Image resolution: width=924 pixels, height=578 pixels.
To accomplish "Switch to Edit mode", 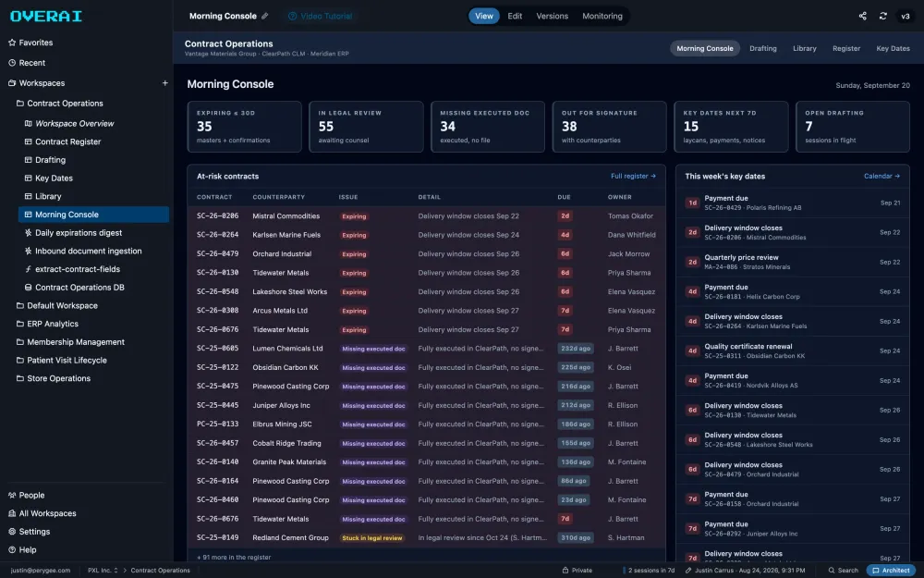I will click(515, 16).
